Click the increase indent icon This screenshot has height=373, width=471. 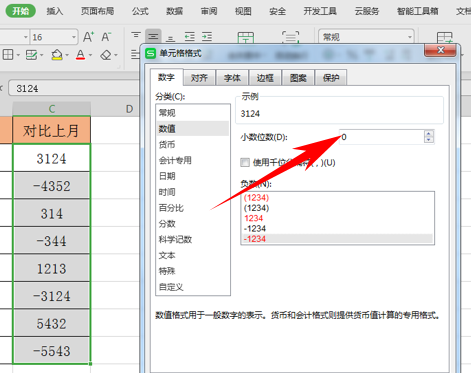(207, 36)
